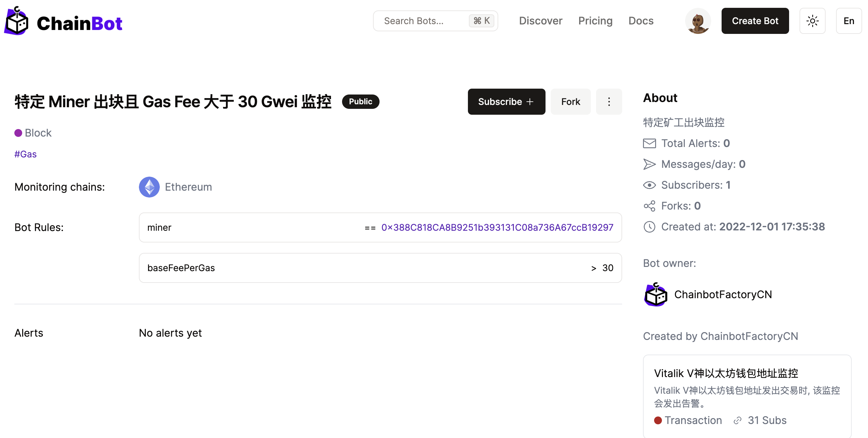Open the Docs link
This screenshot has height=438, width=868.
click(640, 21)
